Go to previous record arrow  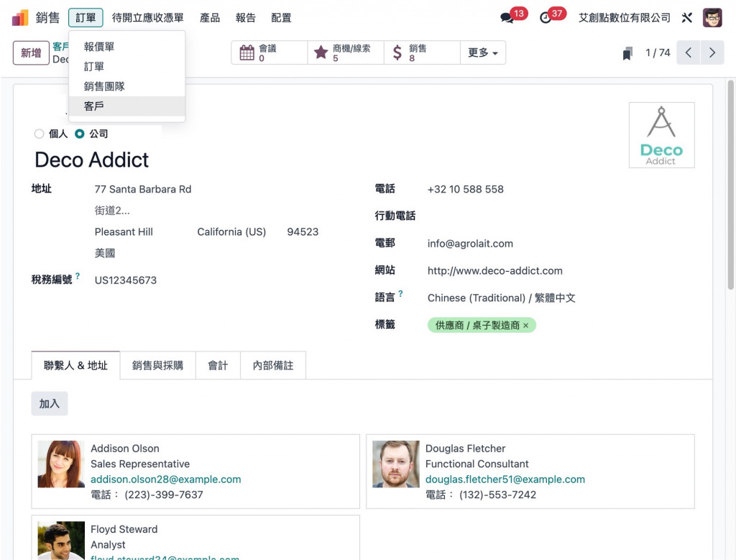click(x=689, y=52)
